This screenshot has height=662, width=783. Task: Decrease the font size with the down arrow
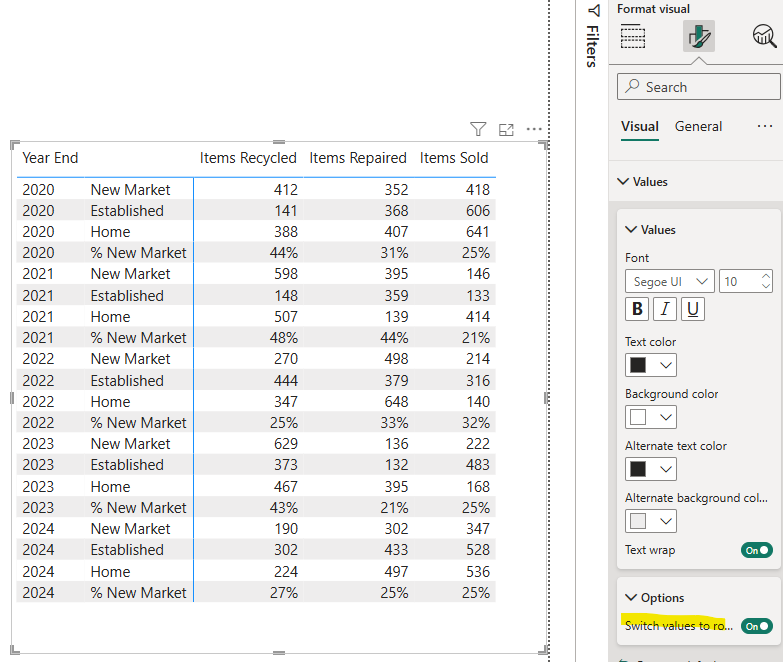[766, 286]
